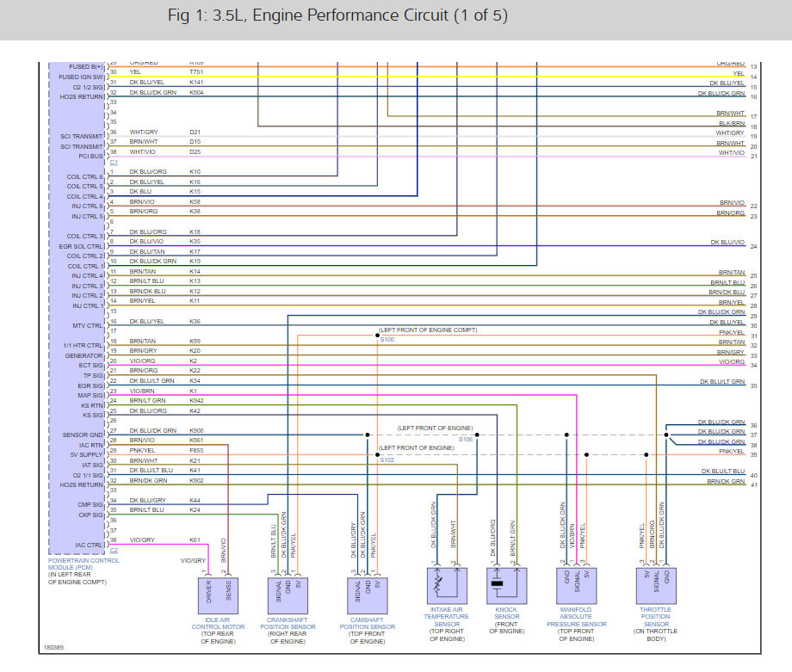Click circuit code 'K61' on VIO/GRY wire
Image resolution: width=792 pixels, height=672 pixels.
point(195,539)
